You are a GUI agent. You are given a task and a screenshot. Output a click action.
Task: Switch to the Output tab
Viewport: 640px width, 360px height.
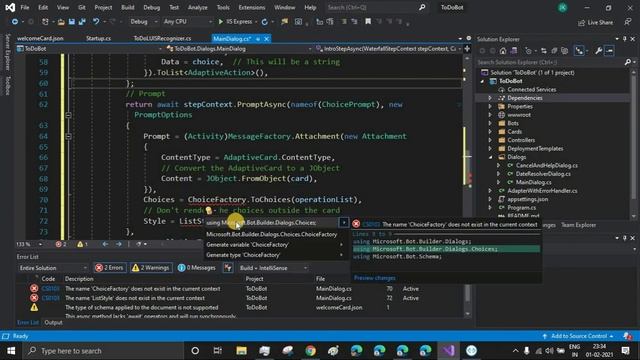(x=53, y=322)
